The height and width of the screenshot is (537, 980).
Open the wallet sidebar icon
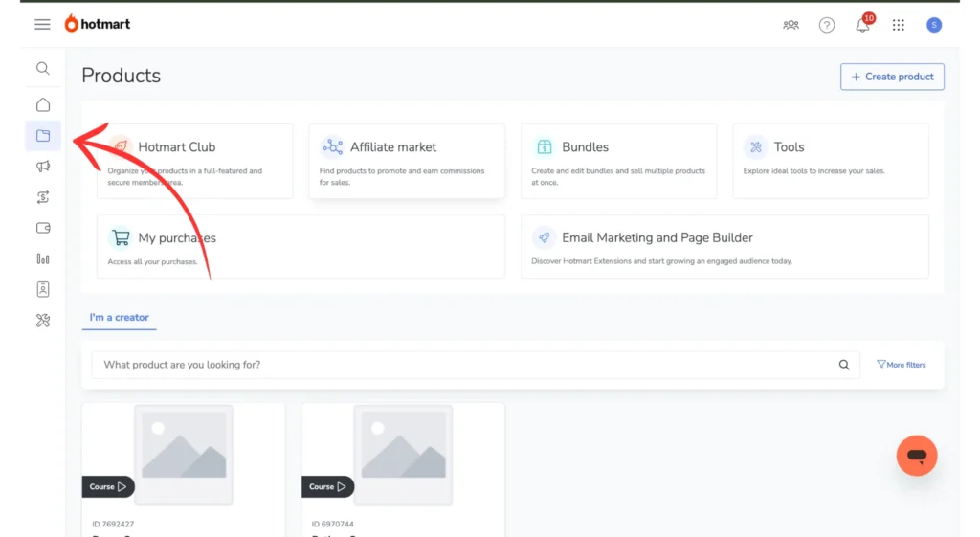point(42,228)
